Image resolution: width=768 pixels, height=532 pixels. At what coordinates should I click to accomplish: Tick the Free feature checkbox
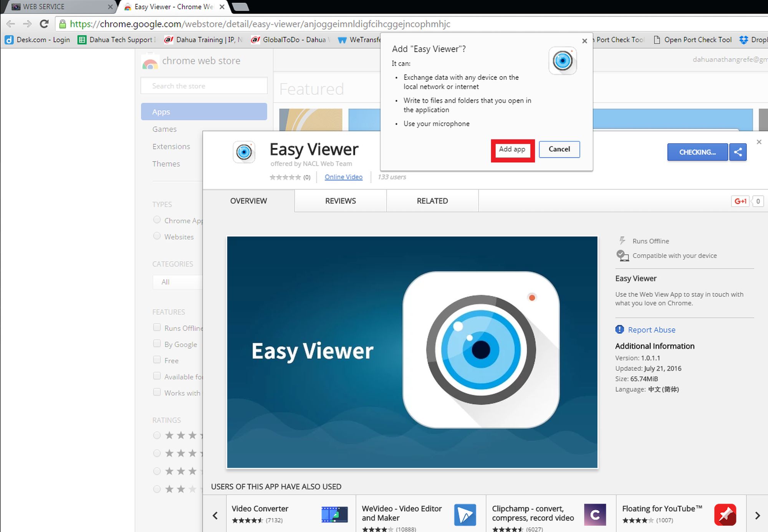tap(157, 360)
